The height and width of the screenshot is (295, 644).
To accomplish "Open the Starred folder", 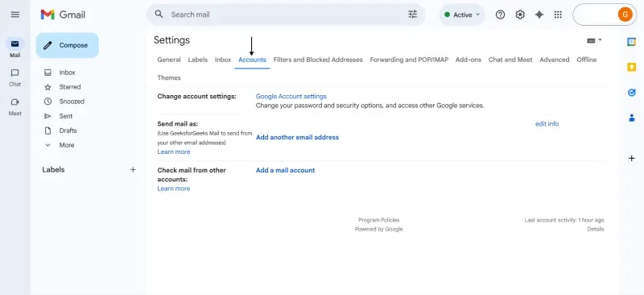I will click(x=70, y=87).
